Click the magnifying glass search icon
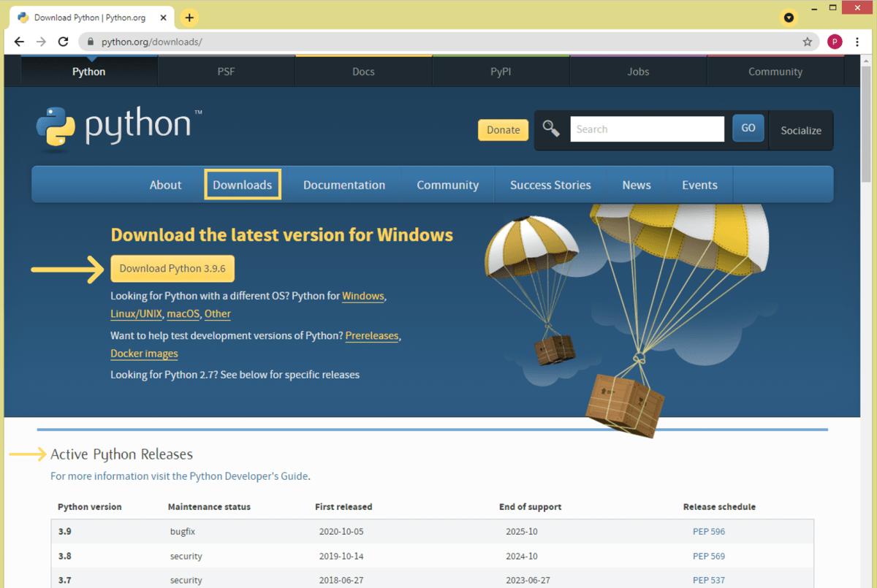The width and height of the screenshot is (877, 588). click(551, 129)
